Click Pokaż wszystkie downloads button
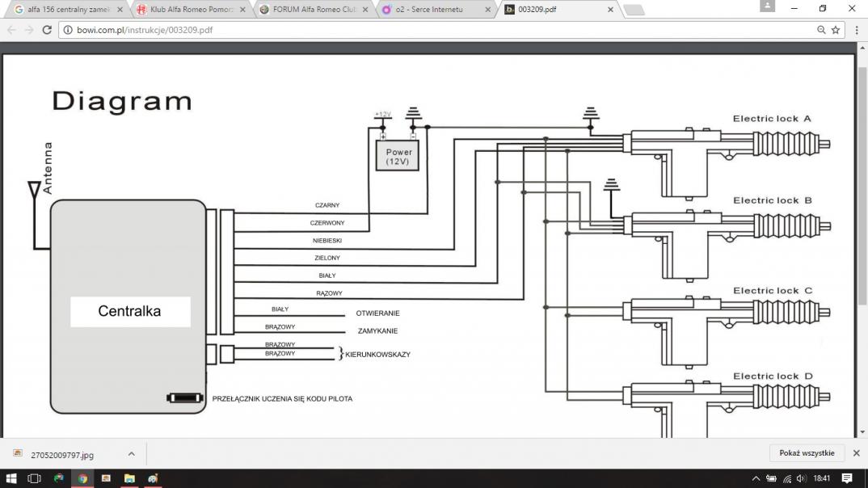868x488 pixels. (x=807, y=453)
